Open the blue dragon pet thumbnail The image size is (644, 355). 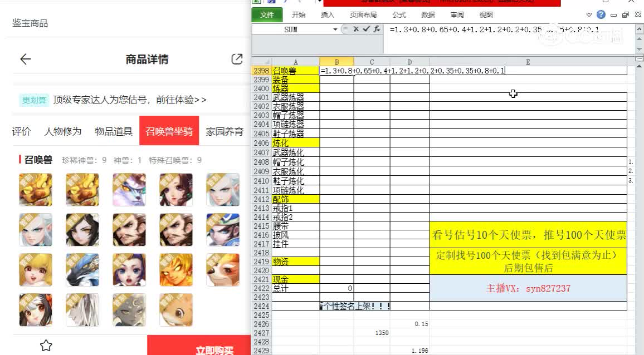click(x=82, y=270)
